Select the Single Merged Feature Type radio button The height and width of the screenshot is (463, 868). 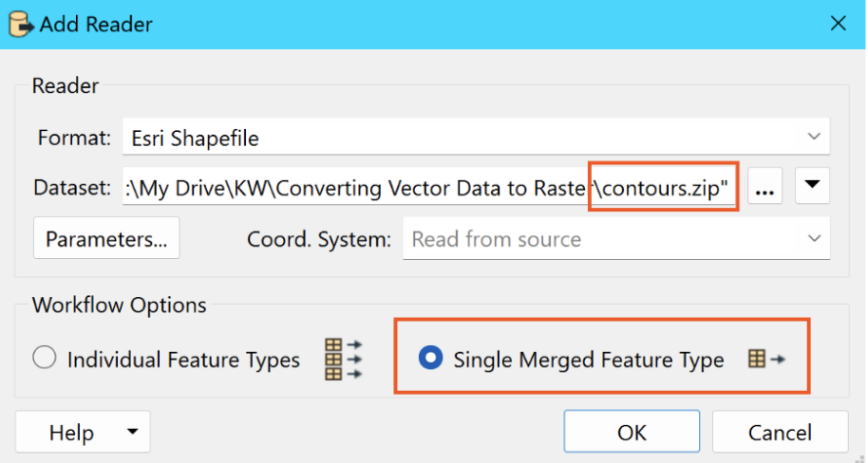coord(430,358)
